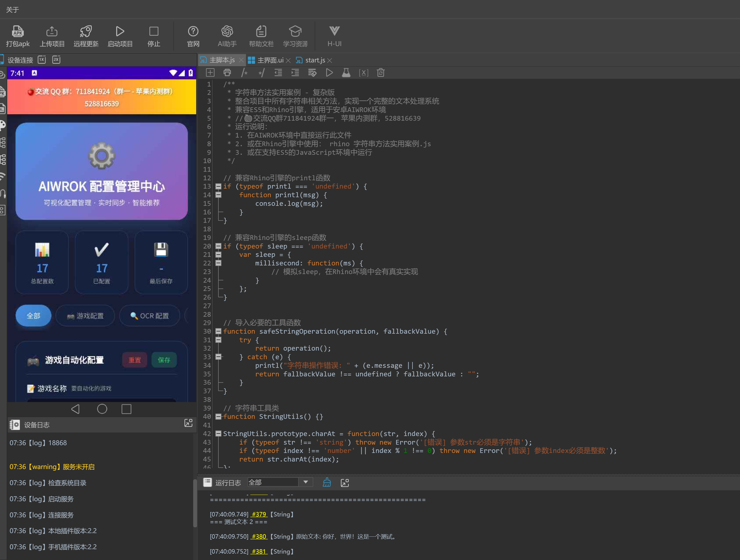Viewport: 740px width, 560px height.
Task: Toggle the 1X device scale button
Action: pos(42,60)
